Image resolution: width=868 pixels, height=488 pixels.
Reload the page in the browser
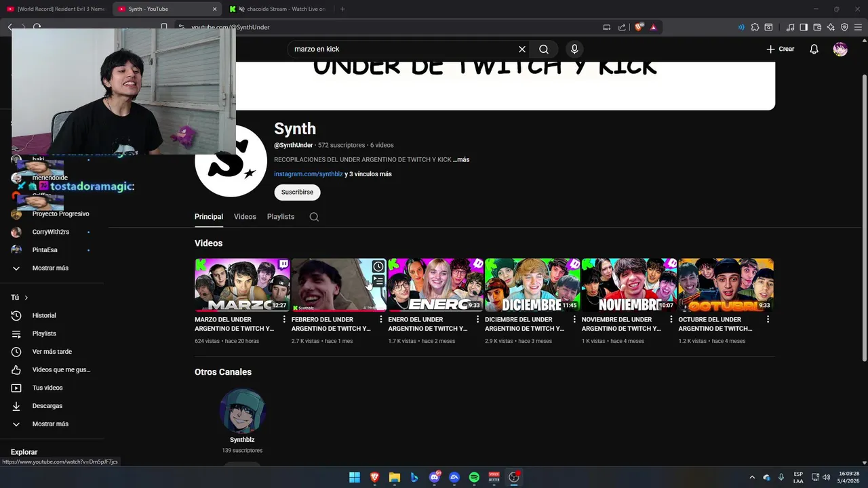pyautogui.click(x=37, y=27)
